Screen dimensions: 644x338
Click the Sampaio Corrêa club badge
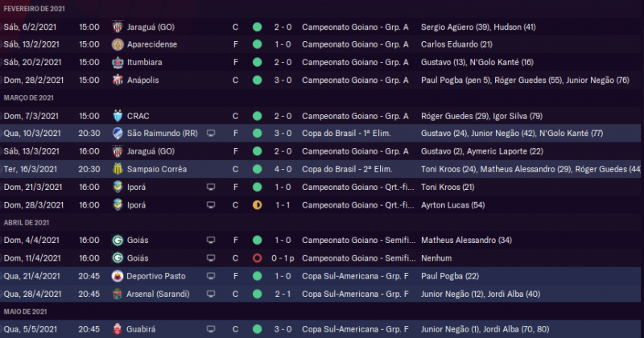point(118,169)
